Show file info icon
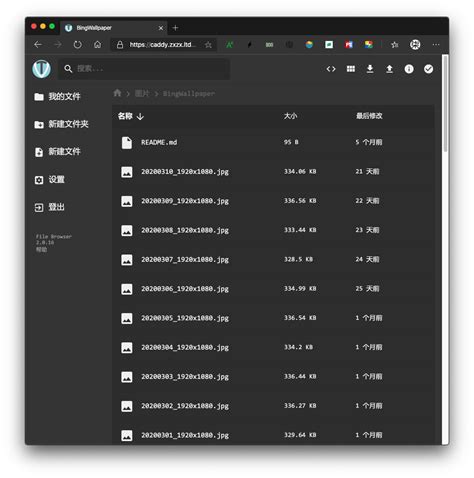 [x=409, y=69]
